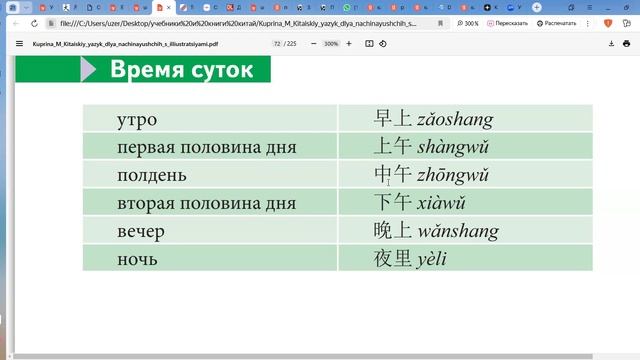Click the PDF zoom level 300% field

point(331,44)
